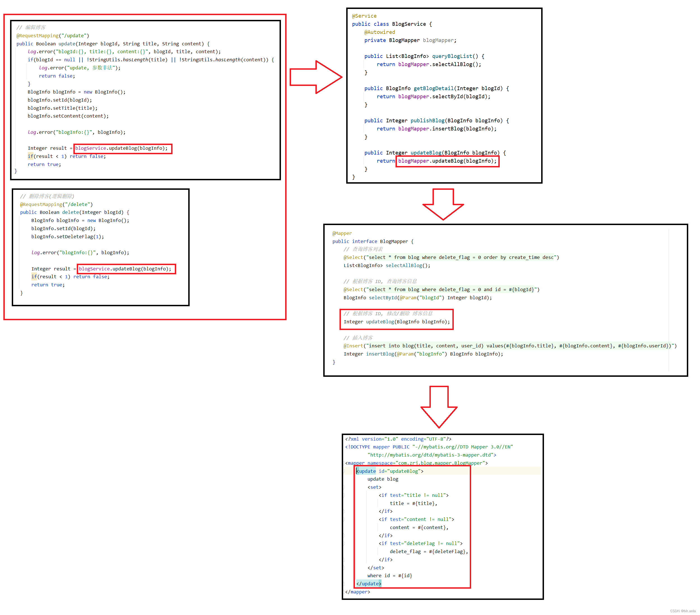Click the 'update blog' SQL line

pyautogui.click(x=383, y=479)
